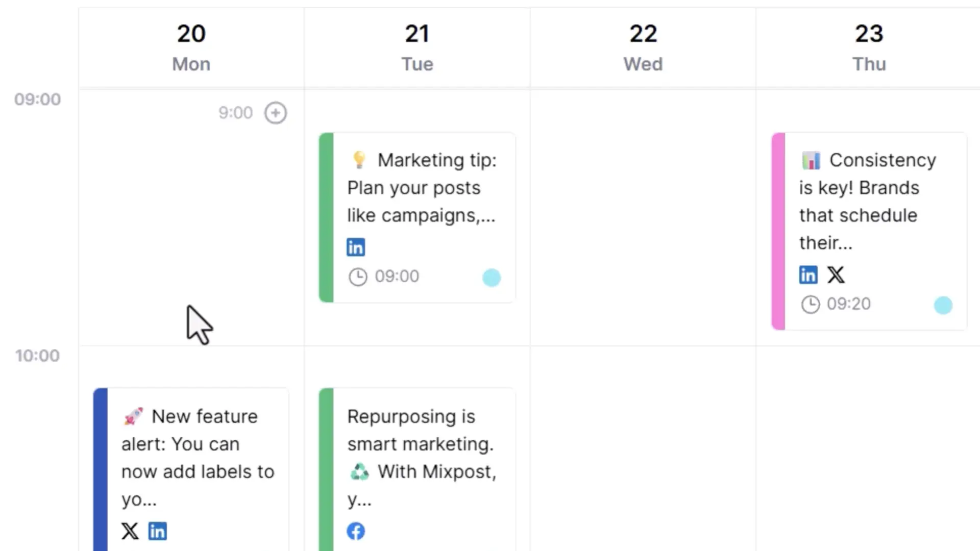This screenshot has width=980, height=551.
Task: Click the 10:00 time label
Action: [37, 356]
